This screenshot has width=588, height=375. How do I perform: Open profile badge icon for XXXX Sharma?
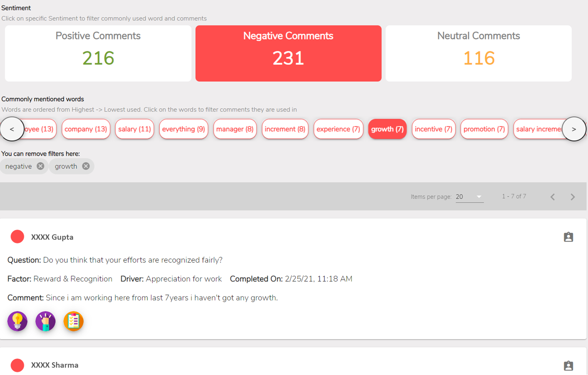(568, 365)
